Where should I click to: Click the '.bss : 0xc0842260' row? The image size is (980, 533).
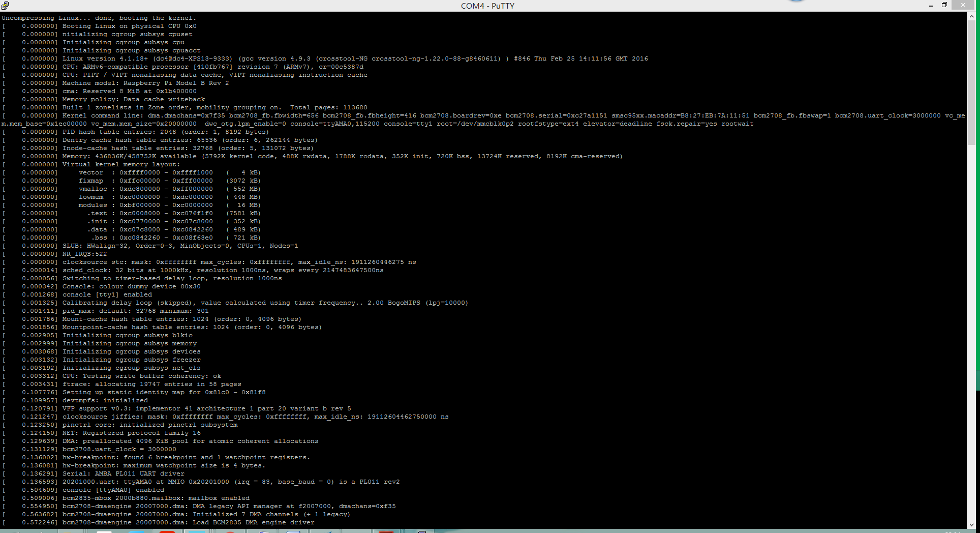(175, 238)
